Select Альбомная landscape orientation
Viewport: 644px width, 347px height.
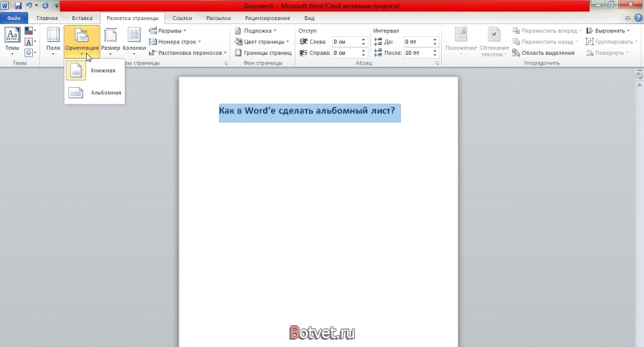94,93
